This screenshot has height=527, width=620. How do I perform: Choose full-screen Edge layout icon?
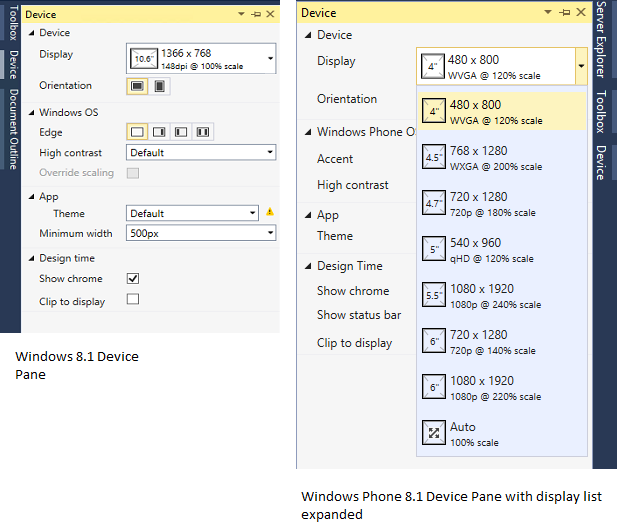click(x=137, y=132)
